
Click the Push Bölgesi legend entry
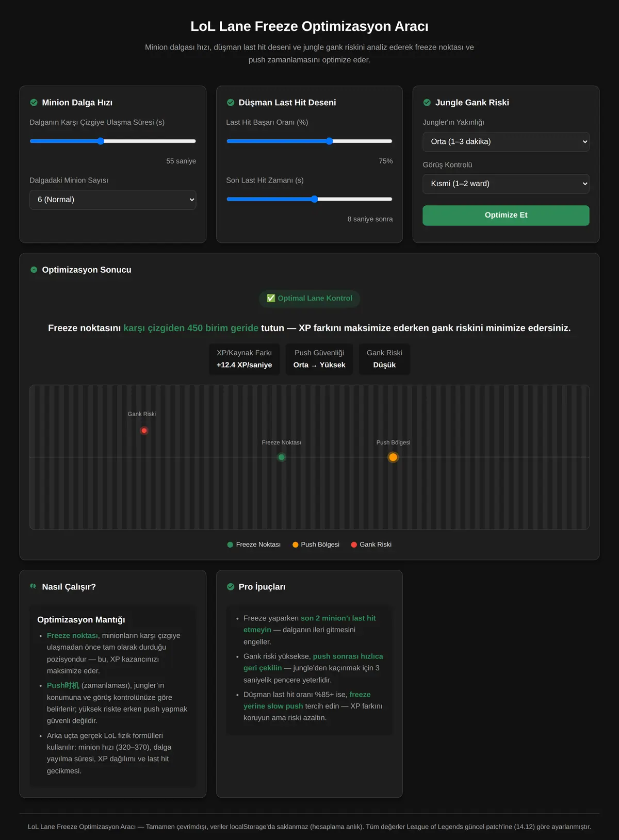pyautogui.click(x=316, y=545)
